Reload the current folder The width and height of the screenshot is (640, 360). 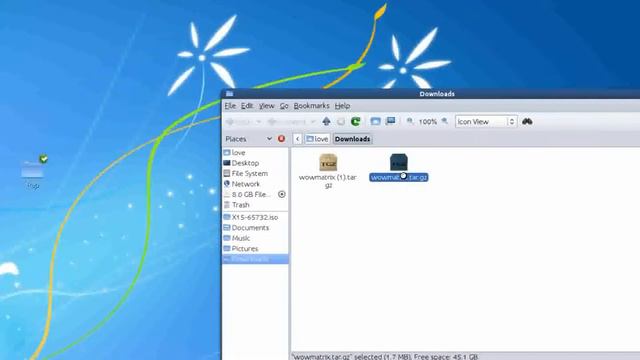coord(356,121)
